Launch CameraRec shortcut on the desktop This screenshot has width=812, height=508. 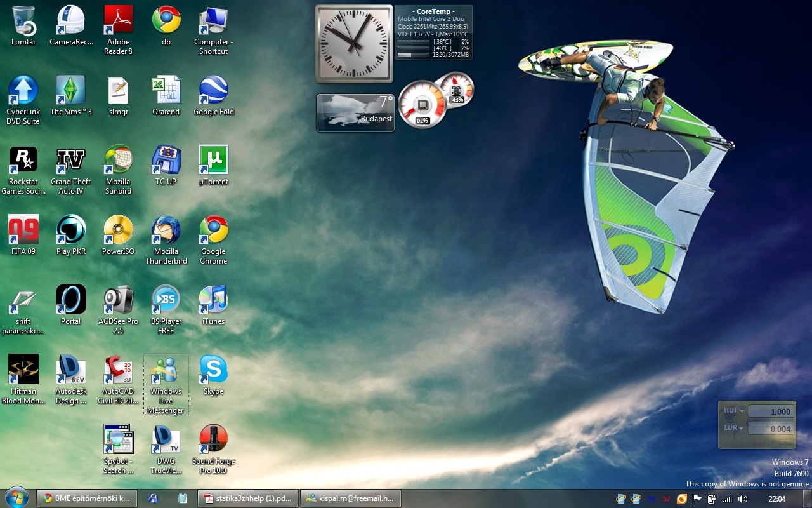point(71,25)
